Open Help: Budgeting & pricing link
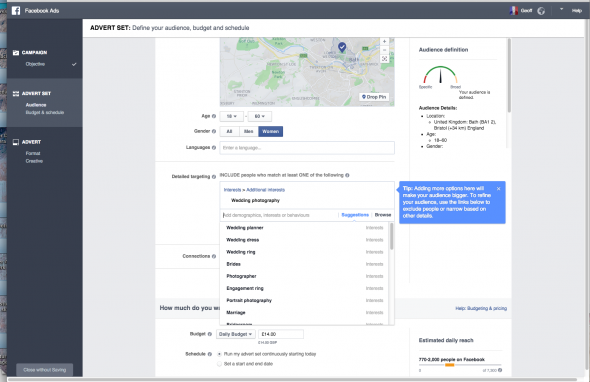 pos(481,308)
